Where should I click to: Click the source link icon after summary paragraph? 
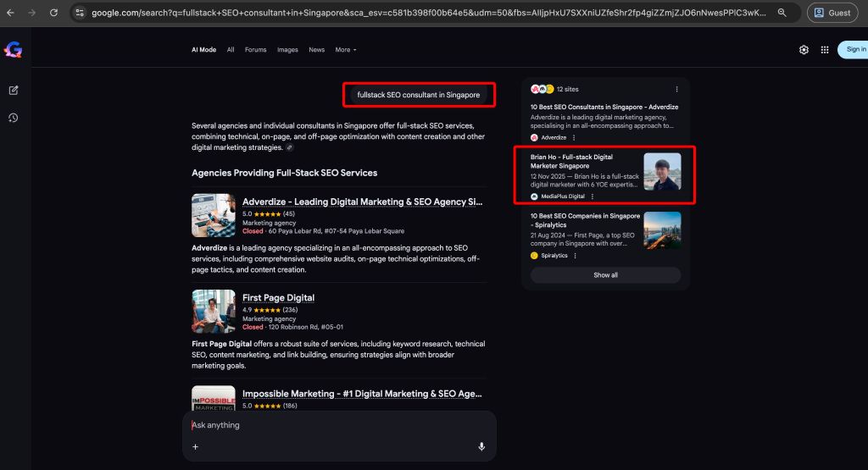289,147
